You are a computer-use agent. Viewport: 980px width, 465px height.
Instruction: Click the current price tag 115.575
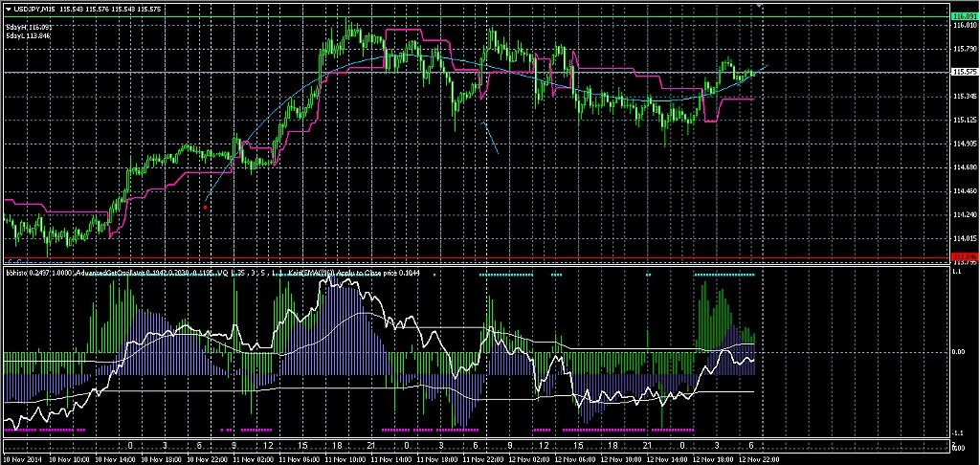(964, 72)
